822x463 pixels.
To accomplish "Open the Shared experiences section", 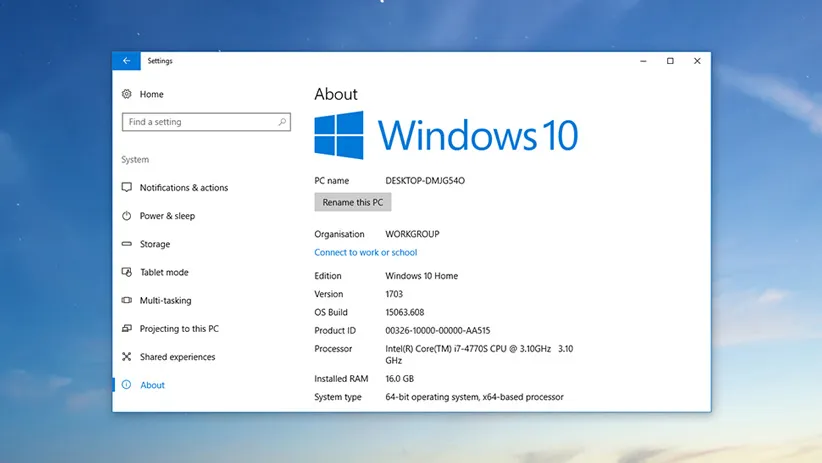I will point(176,357).
